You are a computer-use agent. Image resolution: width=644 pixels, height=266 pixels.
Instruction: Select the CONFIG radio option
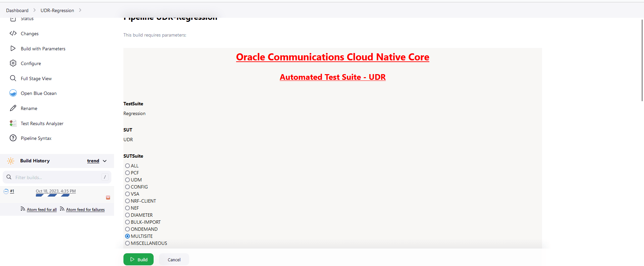pyautogui.click(x=127, y=187)
